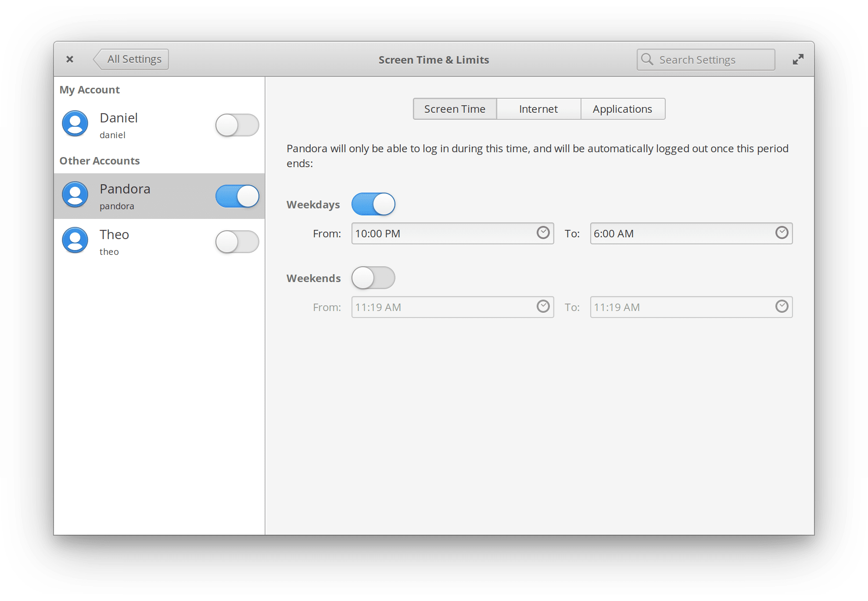Click the Search Settings icon
Viewport: 868px width, 601px height.
coord(644,59)
